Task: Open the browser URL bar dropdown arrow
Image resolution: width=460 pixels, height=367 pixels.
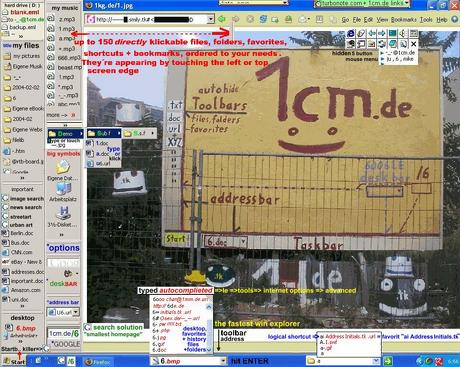Action: [210, 19]
